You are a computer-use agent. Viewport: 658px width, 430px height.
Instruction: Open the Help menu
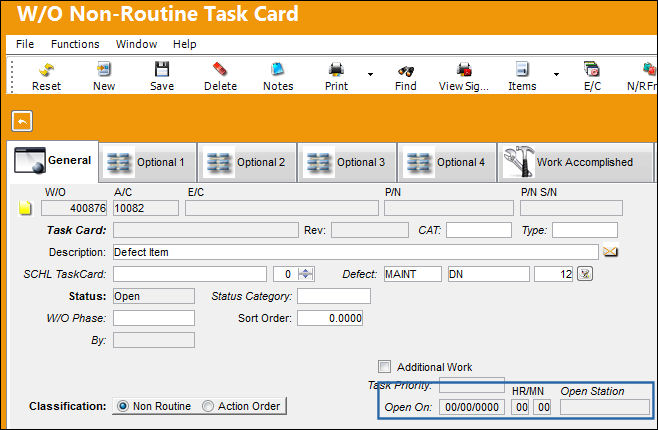coord(185,44)
